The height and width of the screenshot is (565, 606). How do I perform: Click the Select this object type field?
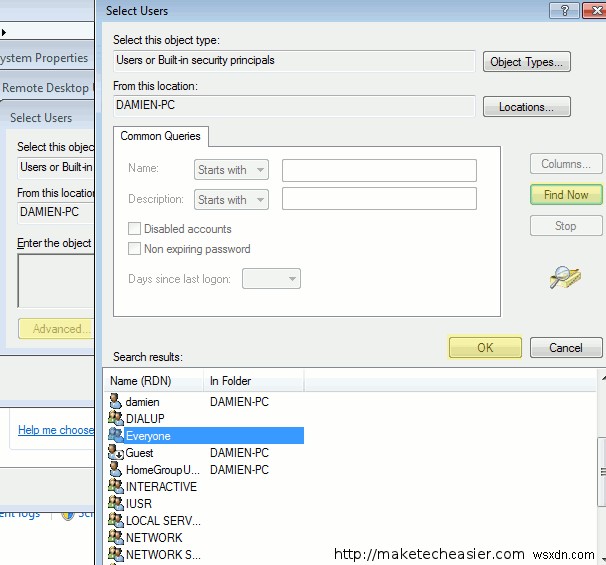[x=294, y=61]
